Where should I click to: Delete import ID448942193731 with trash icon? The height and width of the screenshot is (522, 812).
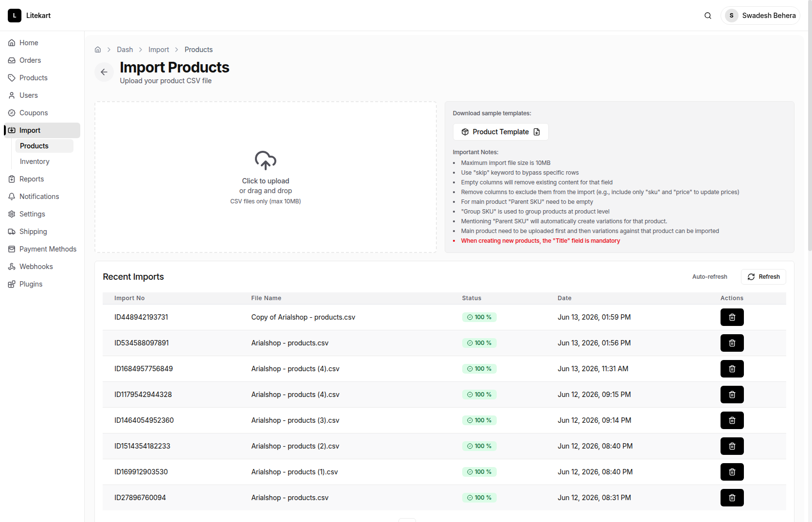pyautogui.click(x=732, y=317)
